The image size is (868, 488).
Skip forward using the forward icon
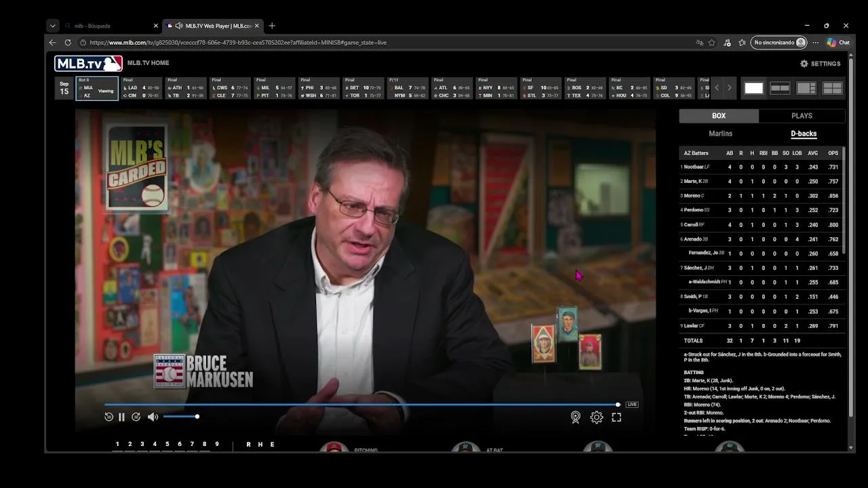[x=136, y=418]
